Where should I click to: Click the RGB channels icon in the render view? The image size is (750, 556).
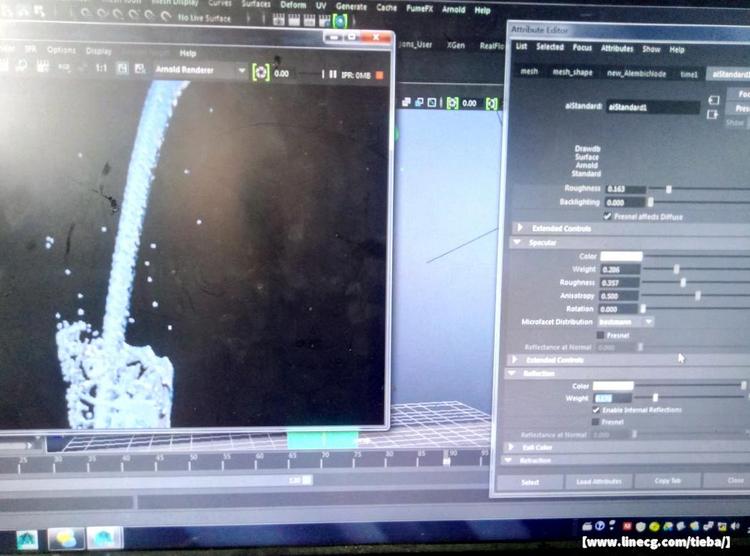coord(64,67)
